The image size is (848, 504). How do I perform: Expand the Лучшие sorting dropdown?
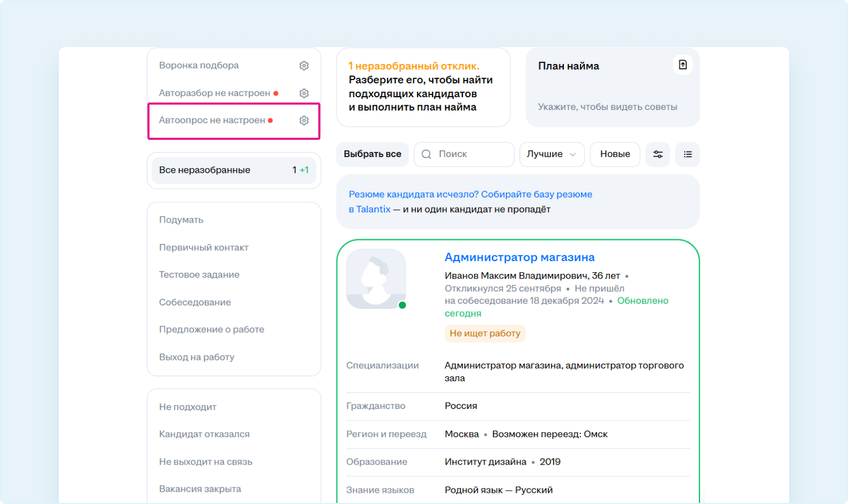pyautogui.click(x=551, y=154)
